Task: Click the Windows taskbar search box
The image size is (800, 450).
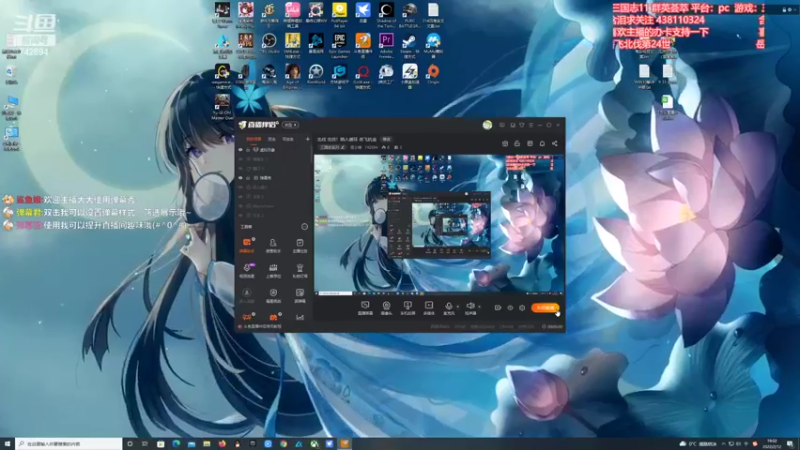Action: (x=69, y=444)
